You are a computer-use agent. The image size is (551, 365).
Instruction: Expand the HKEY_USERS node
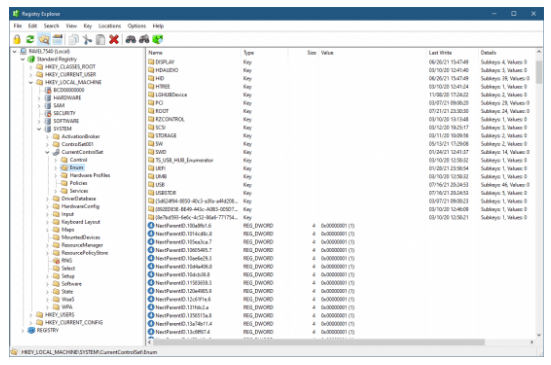point(31,315)
